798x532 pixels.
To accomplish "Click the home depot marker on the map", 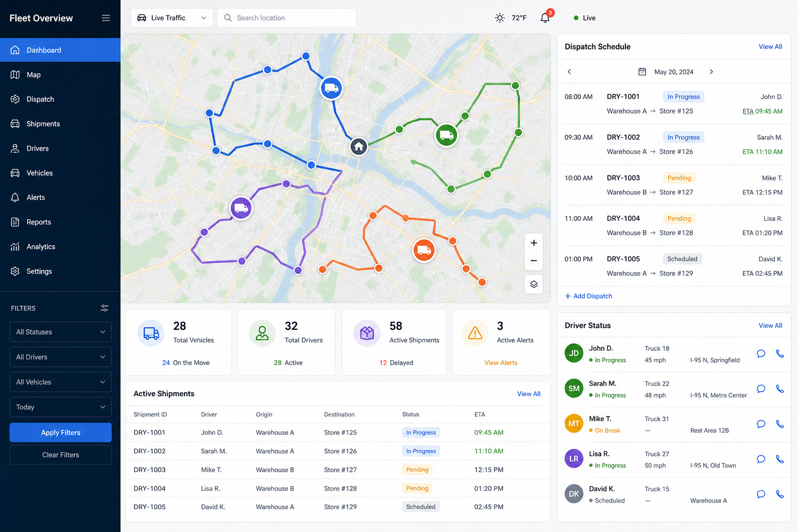I will (358, 147).
